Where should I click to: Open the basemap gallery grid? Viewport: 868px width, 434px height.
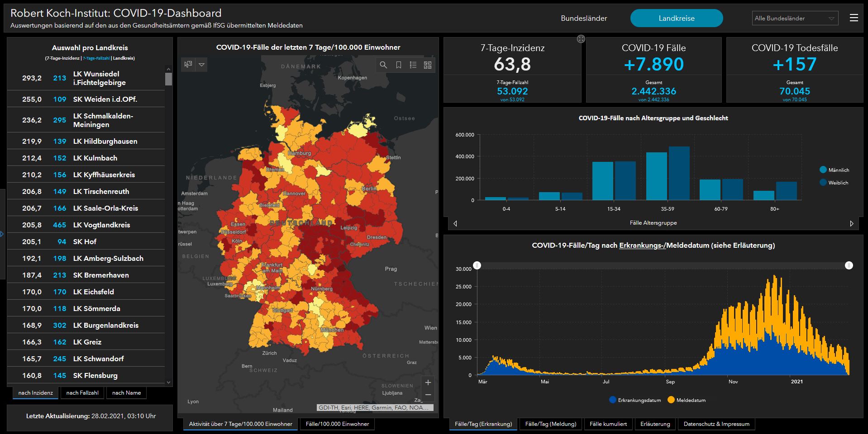tap(428, 65)
